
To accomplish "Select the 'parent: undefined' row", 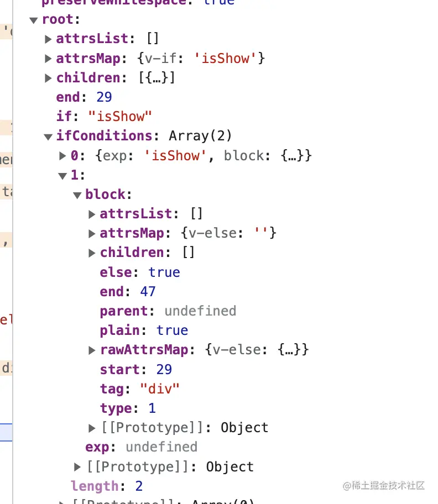I will pos(168,311).
